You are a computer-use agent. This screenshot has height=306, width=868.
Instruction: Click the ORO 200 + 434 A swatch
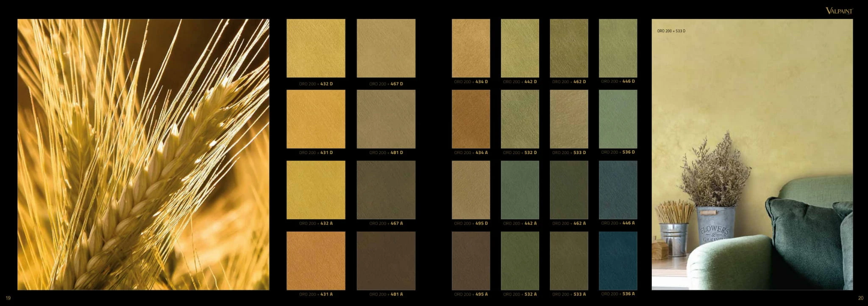470,119
